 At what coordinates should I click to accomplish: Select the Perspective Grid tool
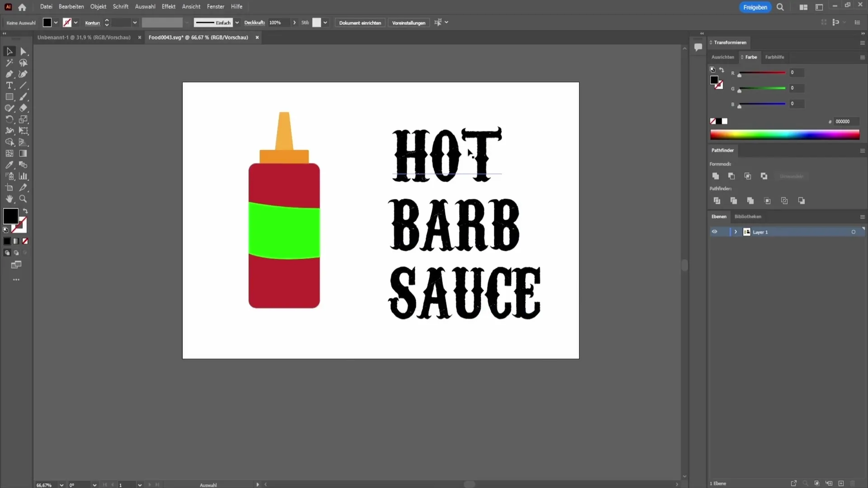click(24, 142)
